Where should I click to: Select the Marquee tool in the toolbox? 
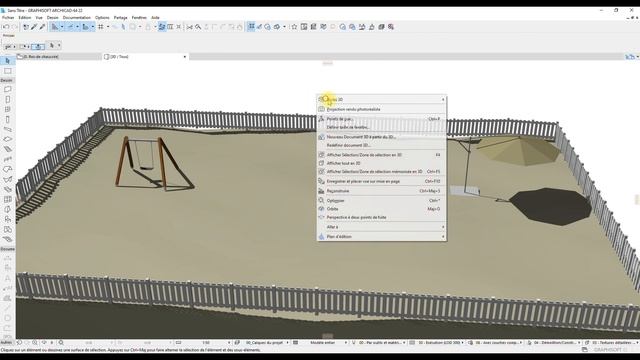point(7,71)
